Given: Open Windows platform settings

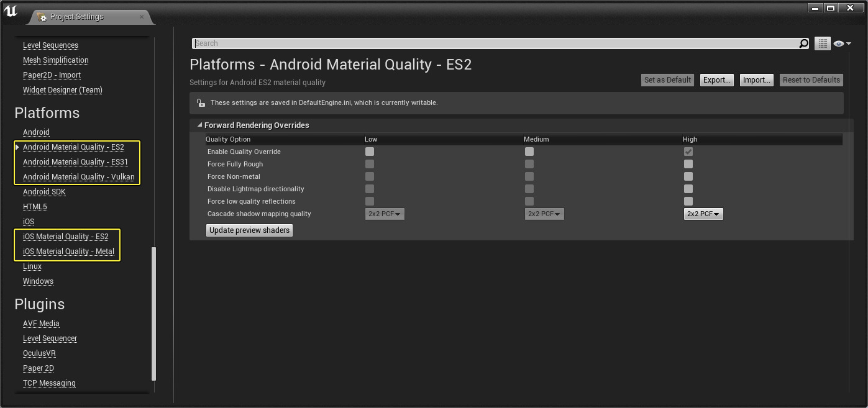Looking at the screenshot, I should [x=38, y=281].
